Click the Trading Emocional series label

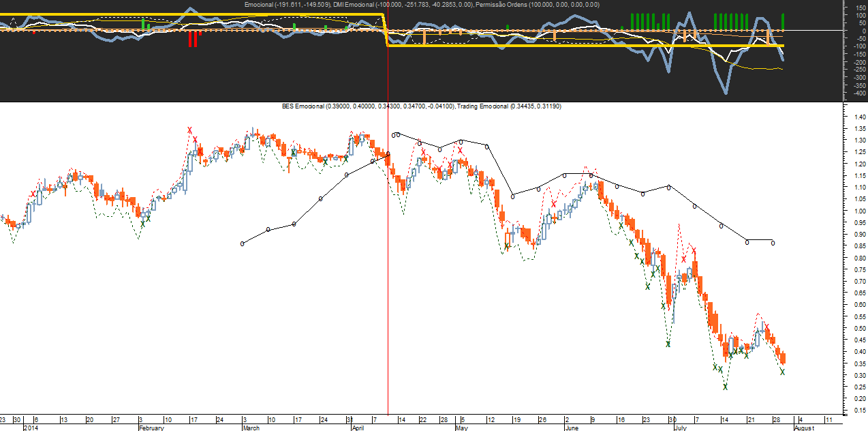(509, 106)
